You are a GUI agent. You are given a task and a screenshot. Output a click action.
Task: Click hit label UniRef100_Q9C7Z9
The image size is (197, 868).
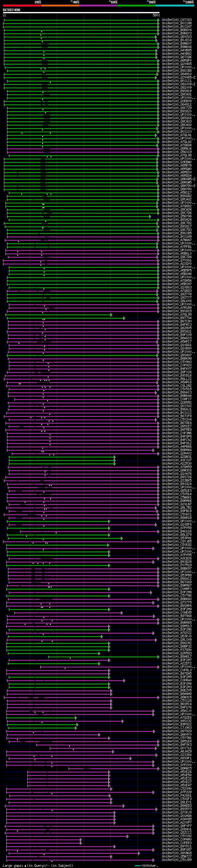pyautogui.click(x=177, y=108)
